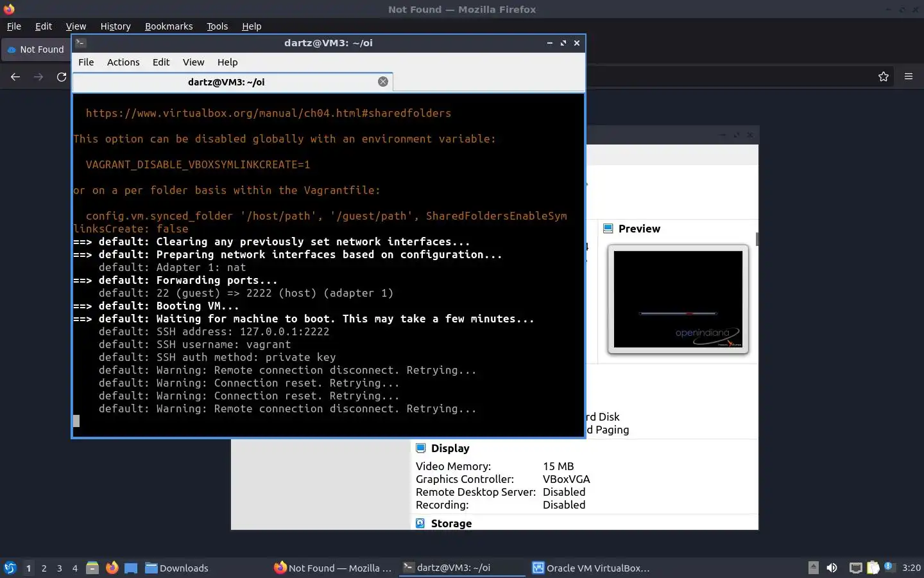
Task: Click the Display section header in VirtualBox
Action: [450, 448]
